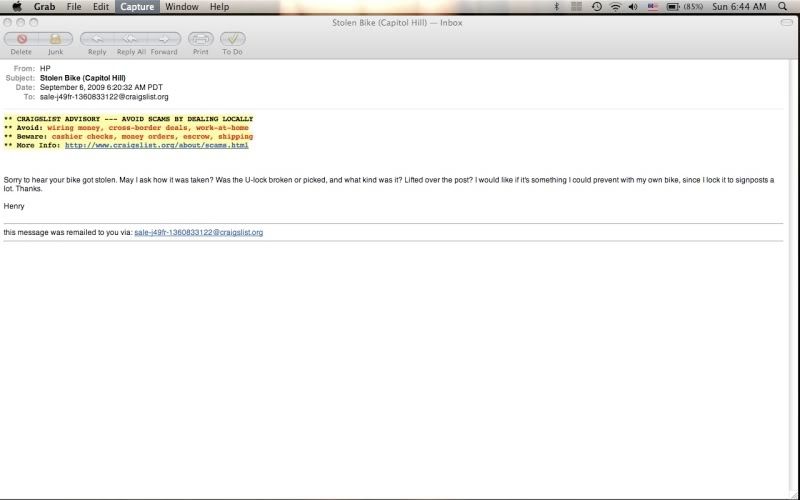800x500 pixels.
Task: Mark message as To Do
Action: pos(232,39)
